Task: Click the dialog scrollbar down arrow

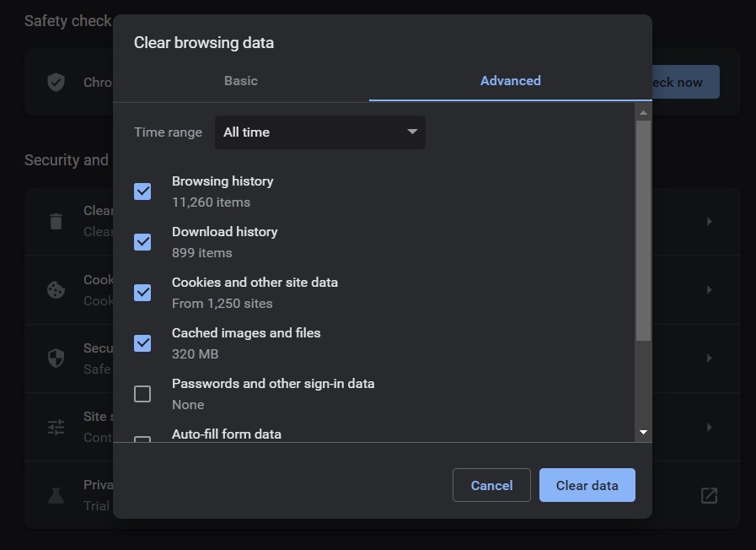Action: point(643,432)
